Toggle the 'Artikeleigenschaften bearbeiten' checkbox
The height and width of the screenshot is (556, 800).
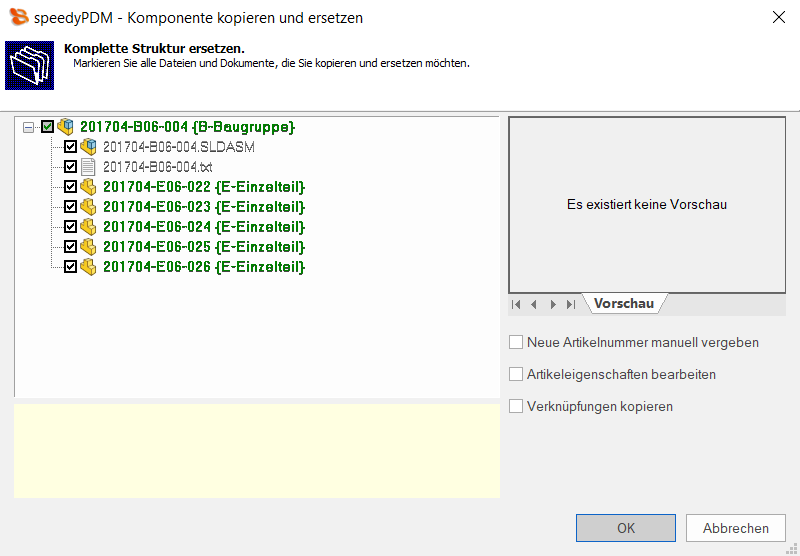tap(516, 374)
